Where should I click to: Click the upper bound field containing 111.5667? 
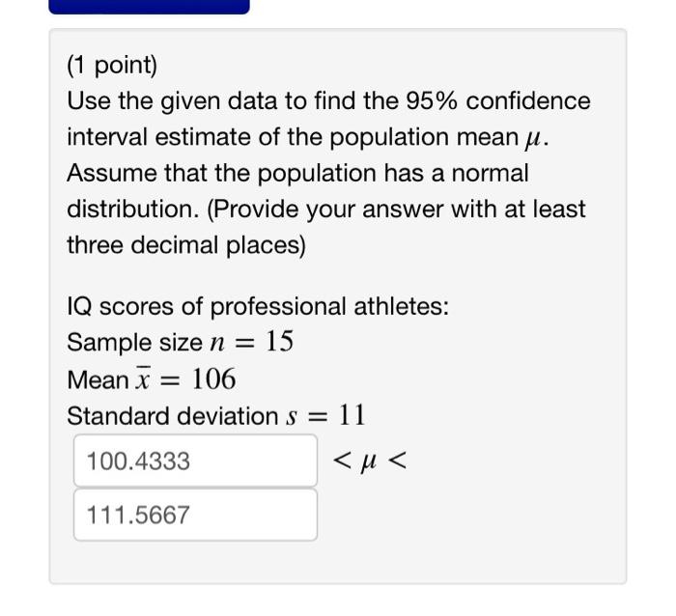point(195,515)
